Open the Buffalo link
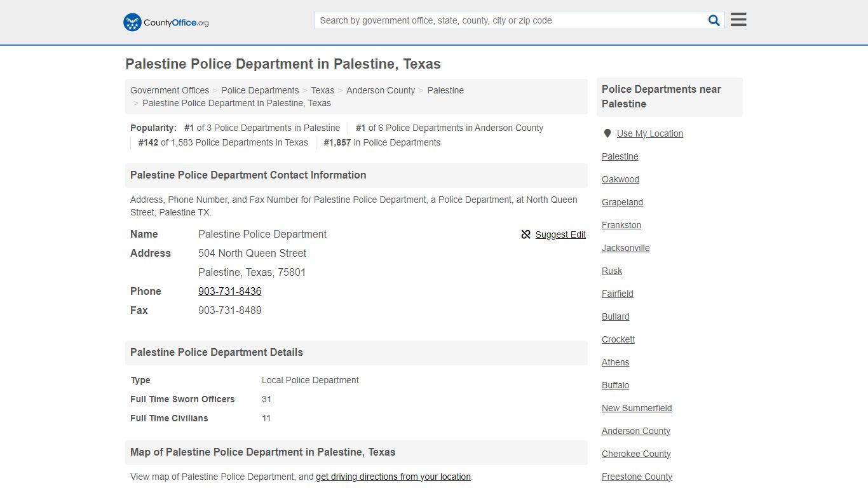The width and height of the screenshot is (868, 488). coord(615,385)
